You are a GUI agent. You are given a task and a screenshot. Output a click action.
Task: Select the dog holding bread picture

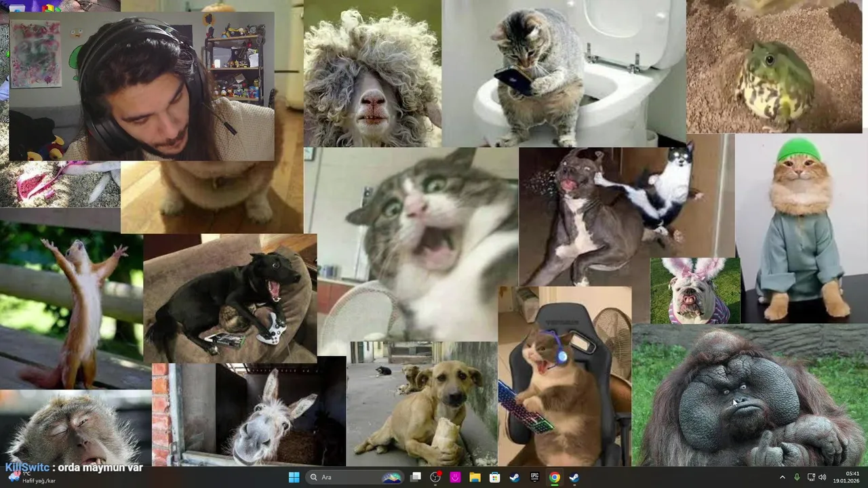tap(422, 404)
